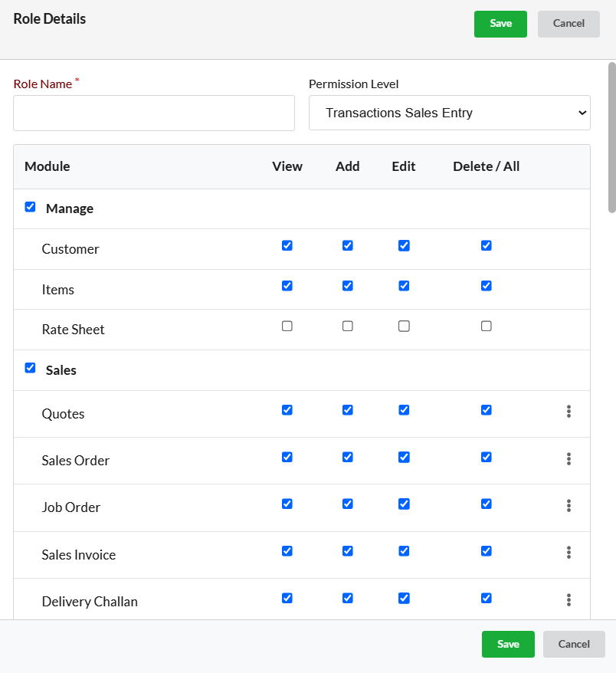Click the bottom Save button
This screenshot has height=673, width=616.
pyautogui.click(x=508, y=644)
